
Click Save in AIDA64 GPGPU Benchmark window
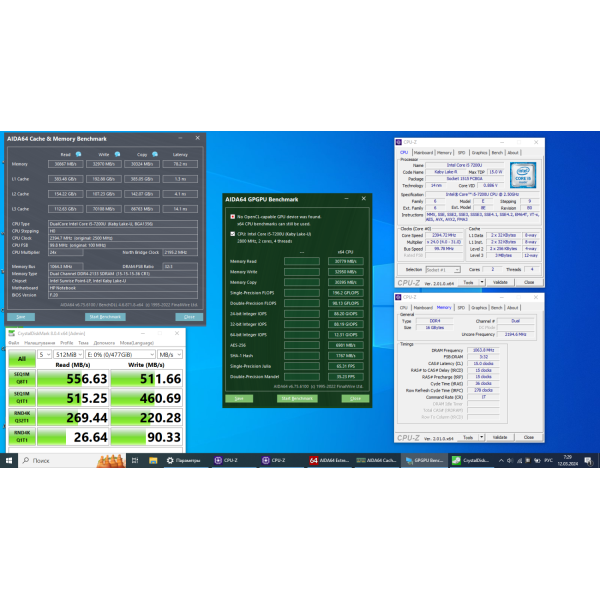click(239, 398)
